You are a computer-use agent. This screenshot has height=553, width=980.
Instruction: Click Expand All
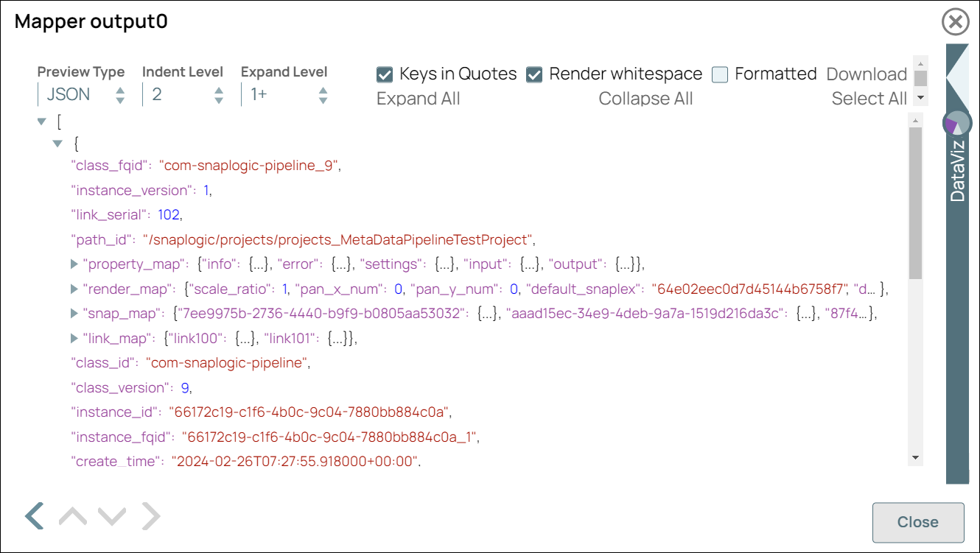coord(418,98)
